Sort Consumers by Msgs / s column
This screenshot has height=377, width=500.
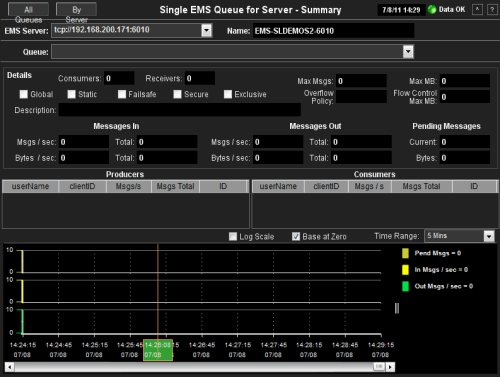369,186
